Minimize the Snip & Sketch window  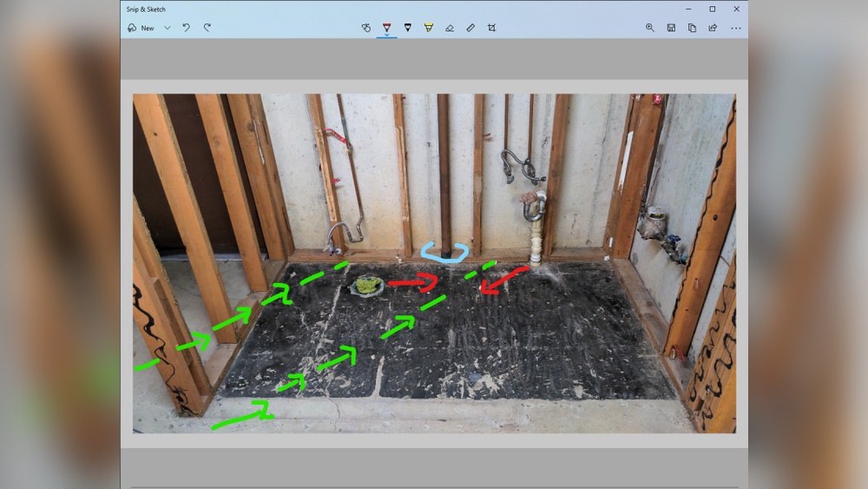pos(688,9)
